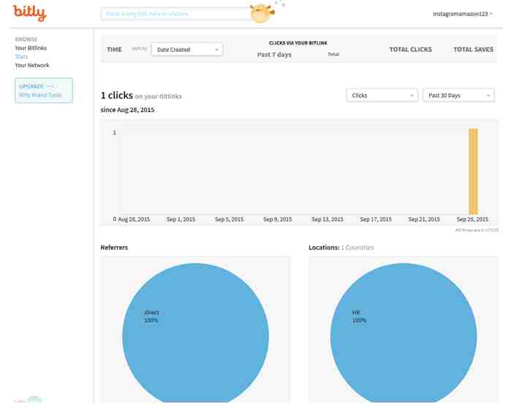Open Your Network from Browse menu
The height and width of the screenshot is (420, 506).
[x=32, y=66]
